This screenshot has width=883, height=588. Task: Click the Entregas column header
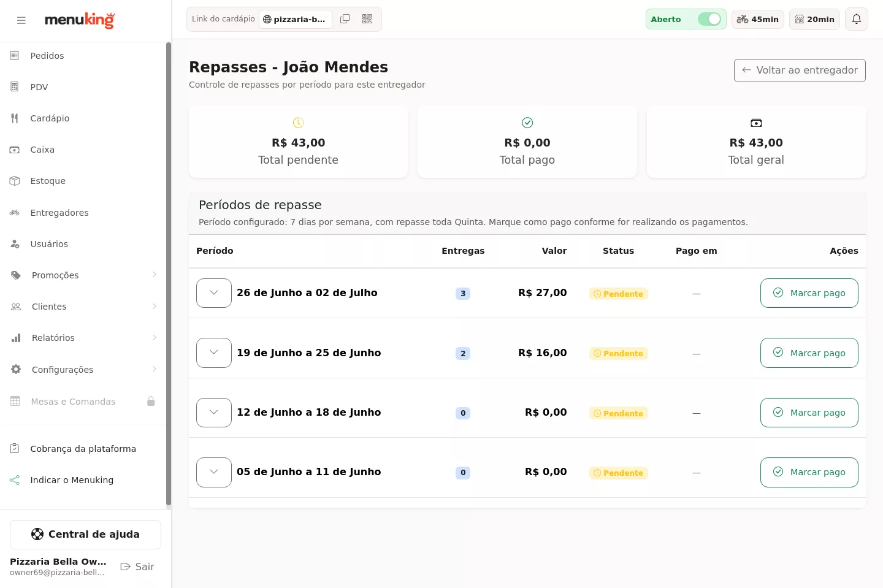coord(463,251)
